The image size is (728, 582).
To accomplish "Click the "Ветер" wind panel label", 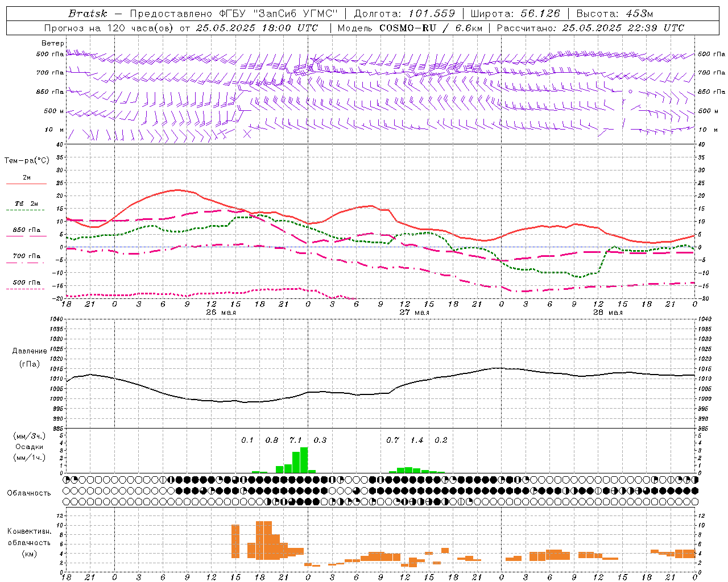I will point(53,43).
